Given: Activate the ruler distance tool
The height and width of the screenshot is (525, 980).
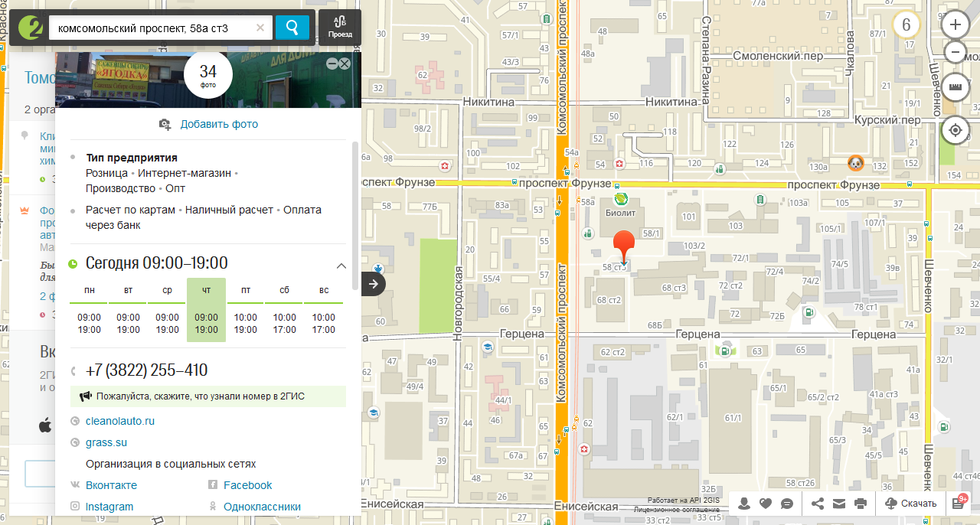Looking at the screenshot, I should click(x=955, y=87).
